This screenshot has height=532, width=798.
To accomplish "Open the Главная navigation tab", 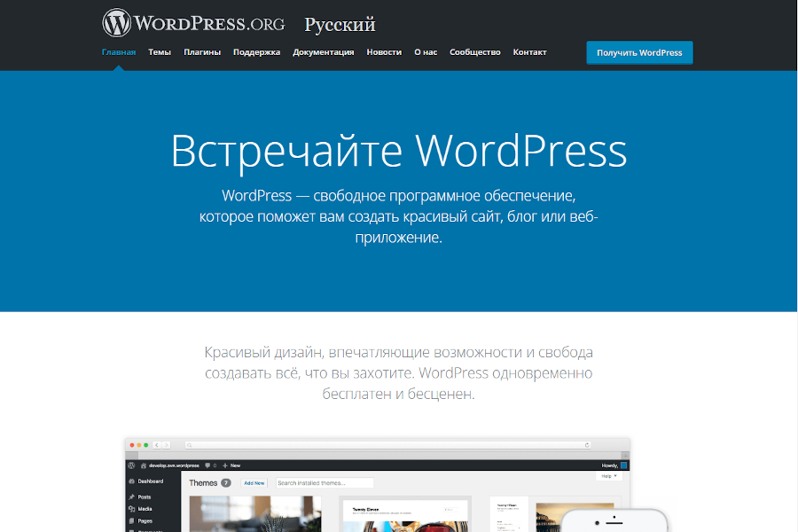I will point(119,52).
